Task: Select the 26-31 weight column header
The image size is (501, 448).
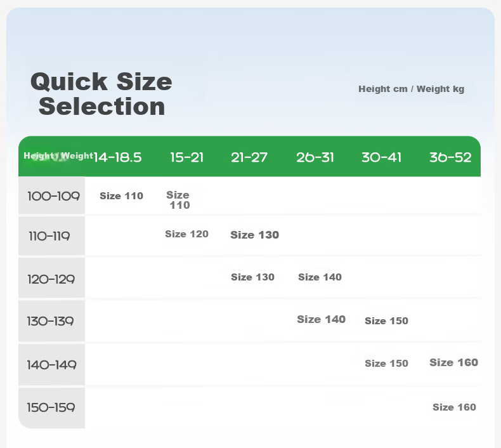Action: tap(315, 157)
